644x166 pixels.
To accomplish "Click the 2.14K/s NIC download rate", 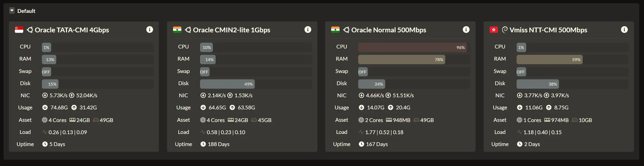I will (217, 95).
